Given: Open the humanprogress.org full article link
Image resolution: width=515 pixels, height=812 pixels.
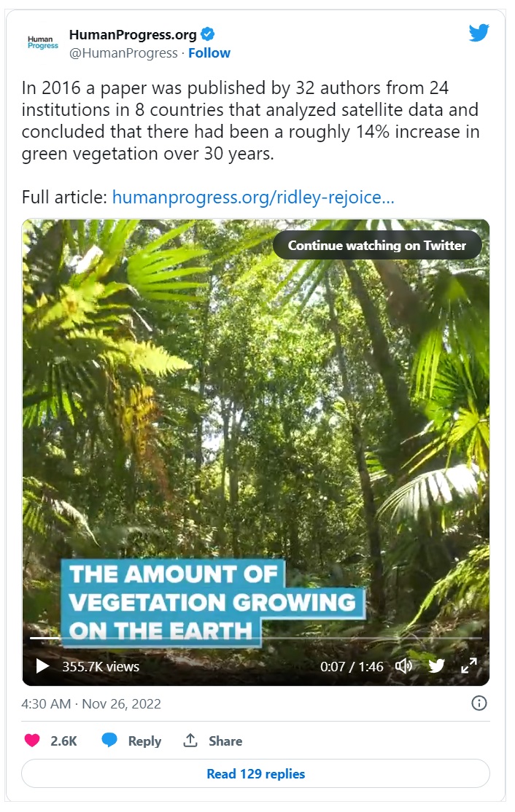Looking at the screenshot, I should (x=253, y=198).
